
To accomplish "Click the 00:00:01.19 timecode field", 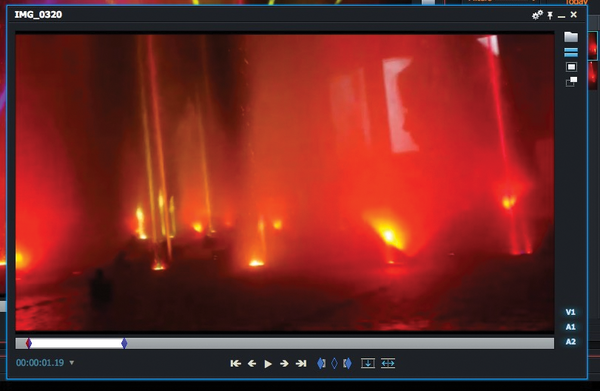I will click(40, 363).
